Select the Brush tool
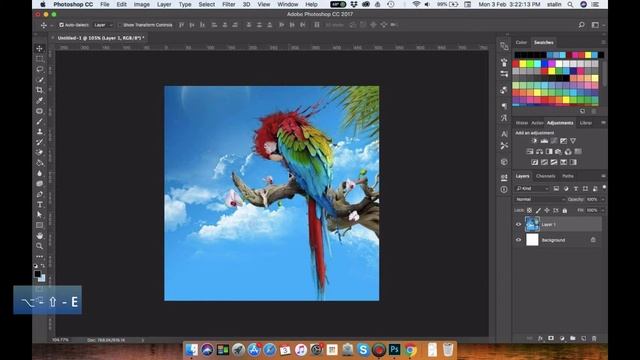 (40, 121)
